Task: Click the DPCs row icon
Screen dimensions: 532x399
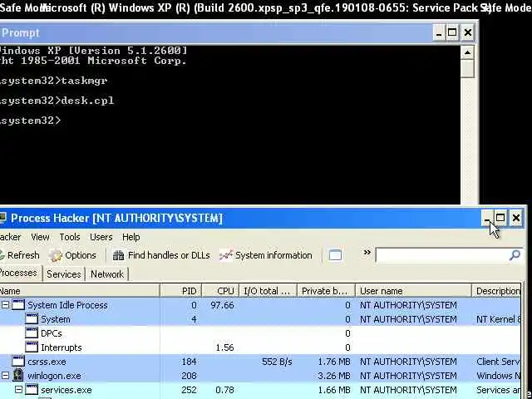Action: pyautogui.click(x=32, y=333)
